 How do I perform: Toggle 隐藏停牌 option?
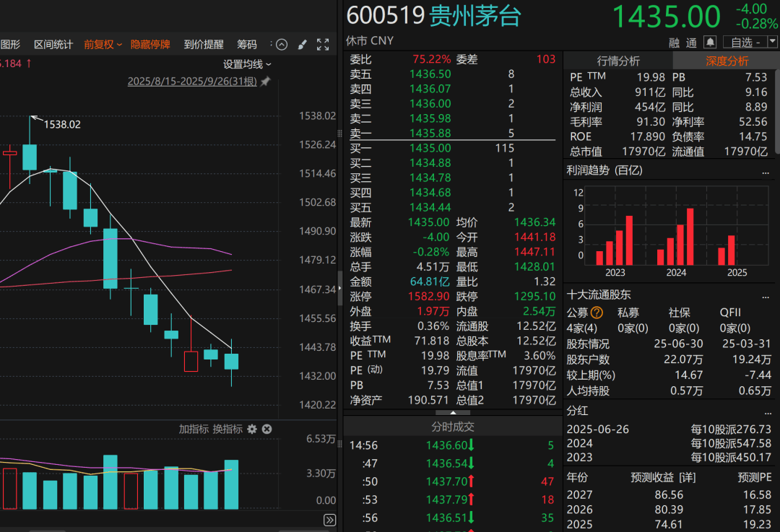pyautogui.click(x=150, y=44)
